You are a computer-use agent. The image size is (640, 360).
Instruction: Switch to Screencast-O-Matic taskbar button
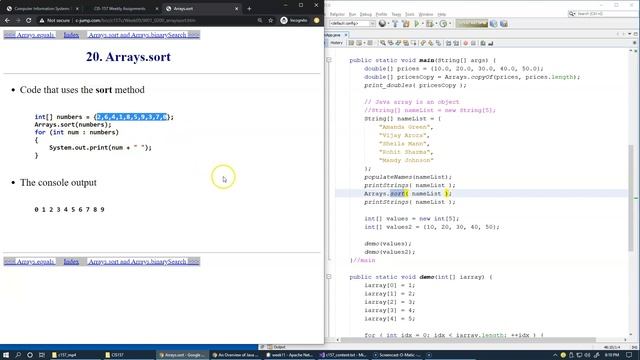pos(397,355)
